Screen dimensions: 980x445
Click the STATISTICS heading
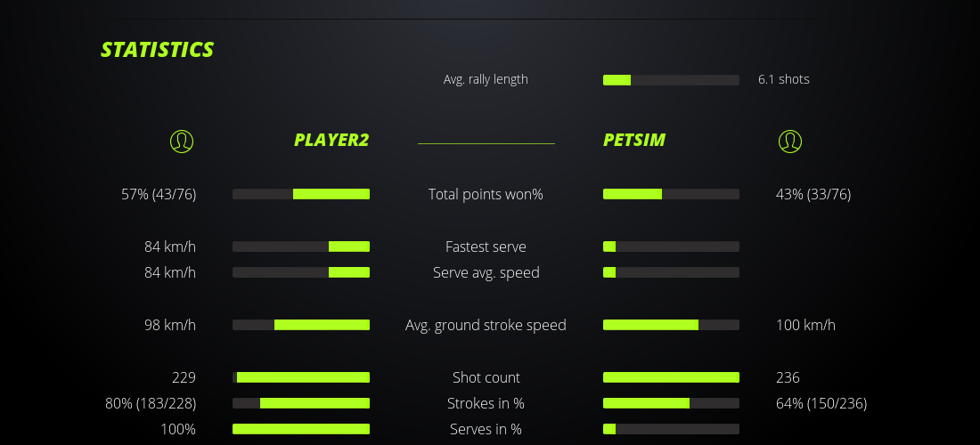(158, 50)
